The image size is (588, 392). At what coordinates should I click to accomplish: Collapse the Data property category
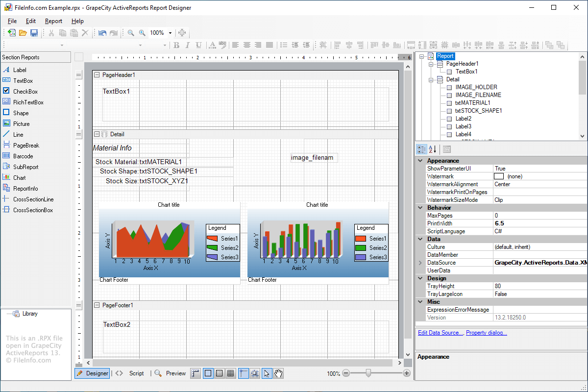[420, 239]
